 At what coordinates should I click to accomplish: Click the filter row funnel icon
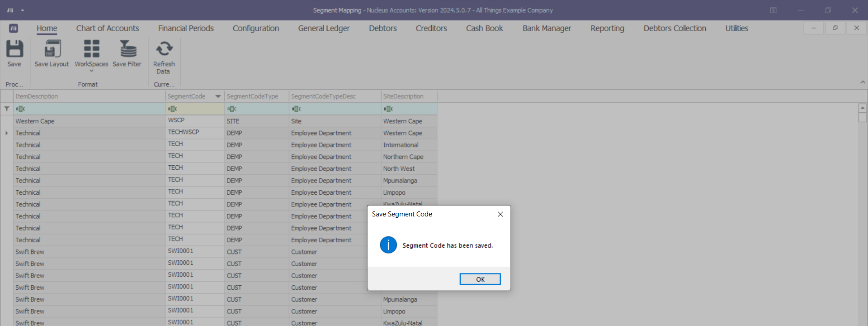(x=7, y=109)
